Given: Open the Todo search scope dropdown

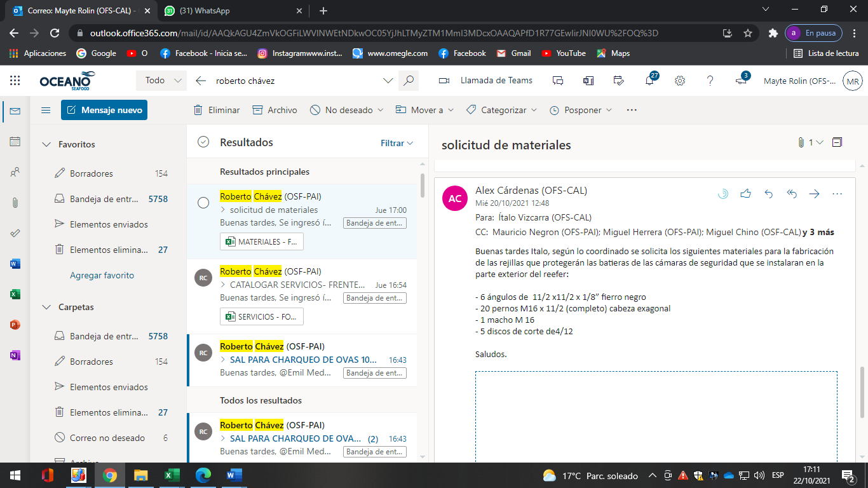Looking at the screenshot, I should [x=161, y=81].
